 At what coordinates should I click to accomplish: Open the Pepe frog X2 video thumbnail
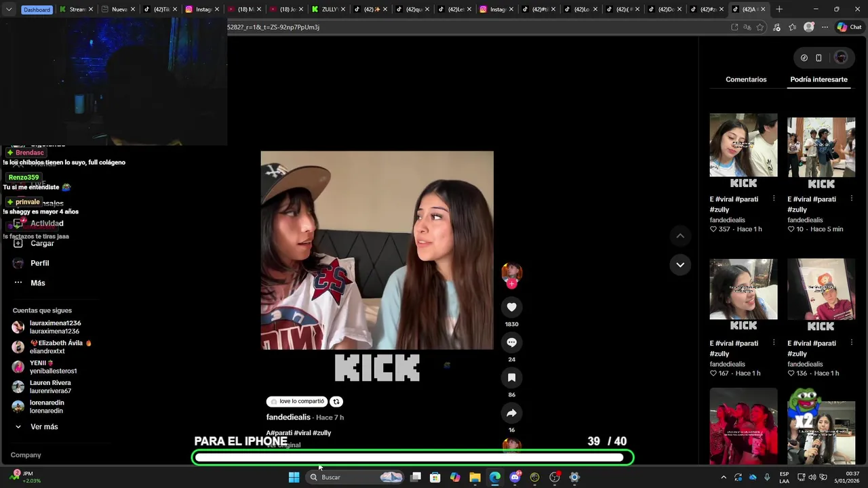pyautogui.click(x=821, y=426)
